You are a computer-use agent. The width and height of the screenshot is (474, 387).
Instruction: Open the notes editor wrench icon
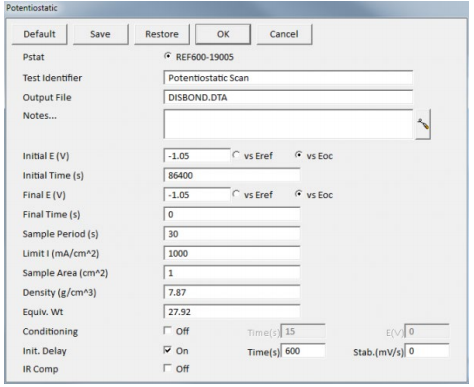[423, 124]
